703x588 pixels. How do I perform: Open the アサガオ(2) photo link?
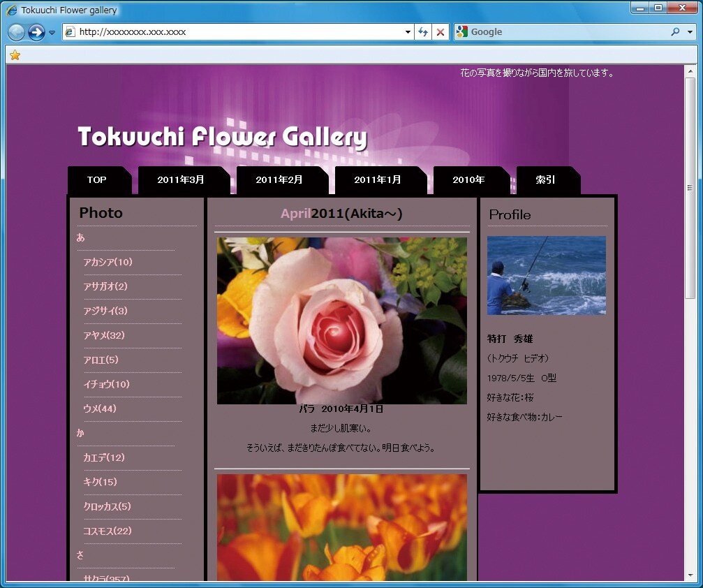pos(105,286)
